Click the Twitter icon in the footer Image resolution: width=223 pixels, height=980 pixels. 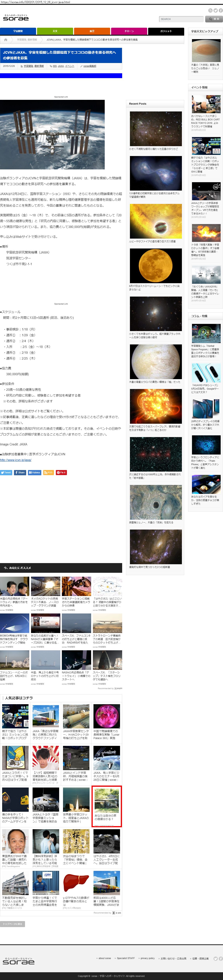(215, 958)
